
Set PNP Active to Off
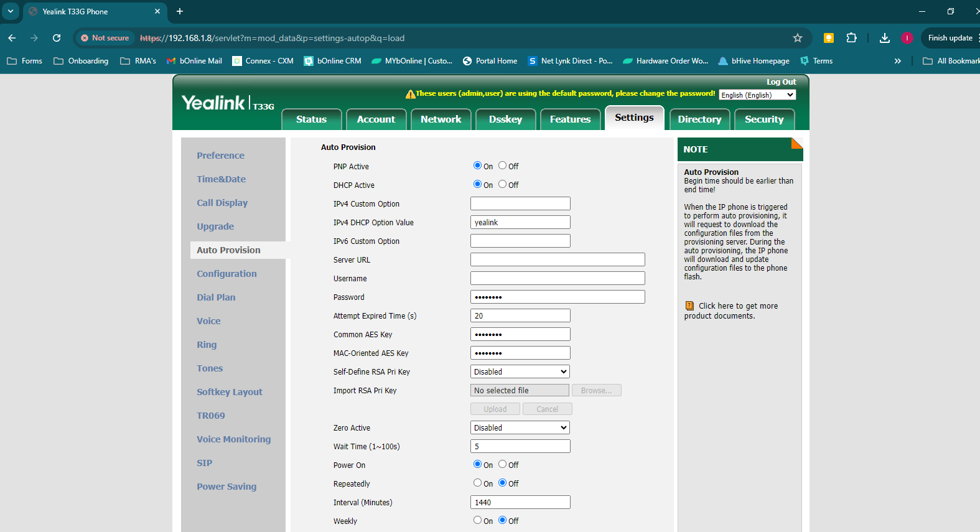pos(502,166)
